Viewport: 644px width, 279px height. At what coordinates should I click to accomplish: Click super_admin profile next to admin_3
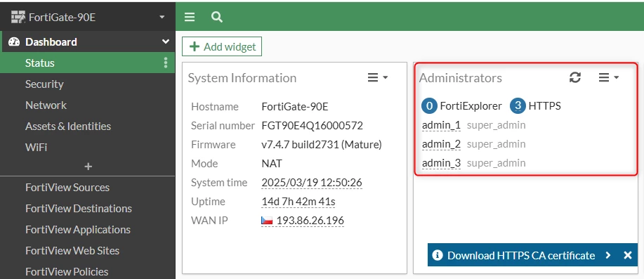tap(496, 163)
